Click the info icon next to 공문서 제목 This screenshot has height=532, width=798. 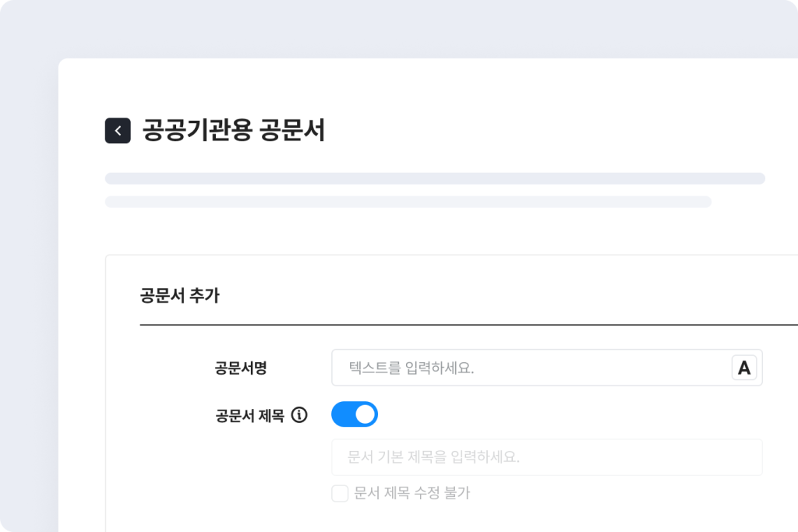[x=299, y=415]
